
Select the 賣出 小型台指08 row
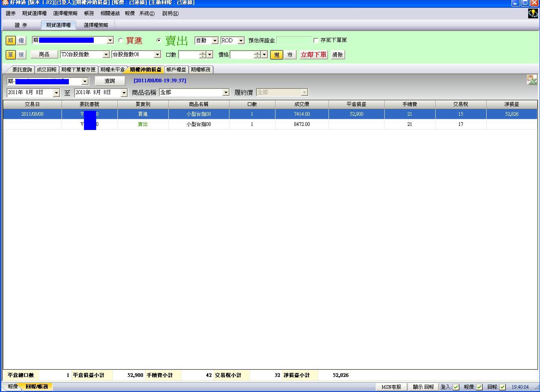coord(270,124)
